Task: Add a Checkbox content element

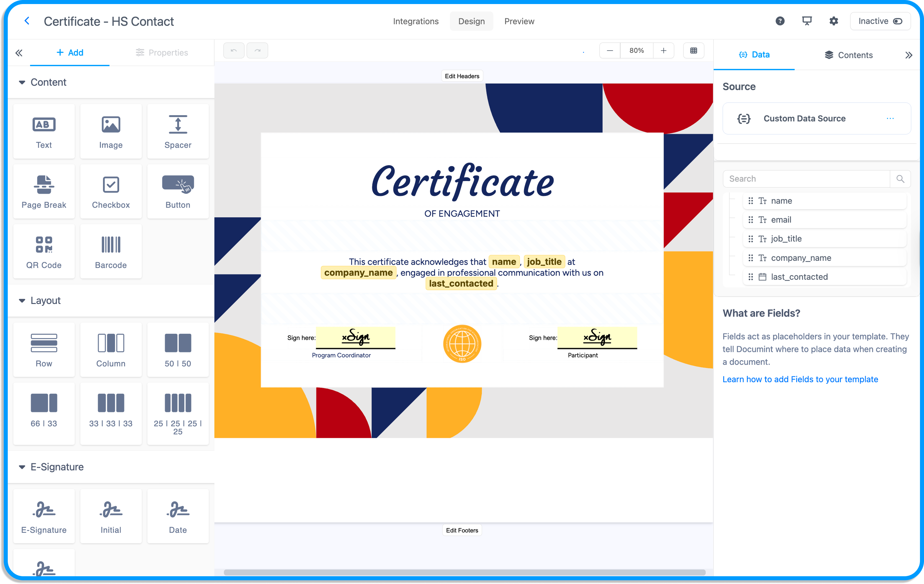Action: (110, 191)
